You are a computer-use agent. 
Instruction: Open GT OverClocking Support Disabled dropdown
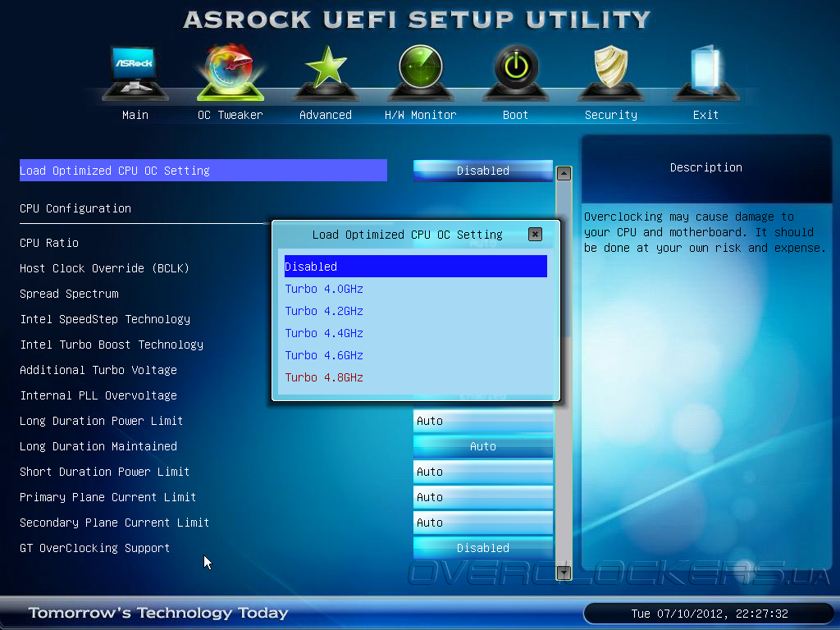(482, 548)
